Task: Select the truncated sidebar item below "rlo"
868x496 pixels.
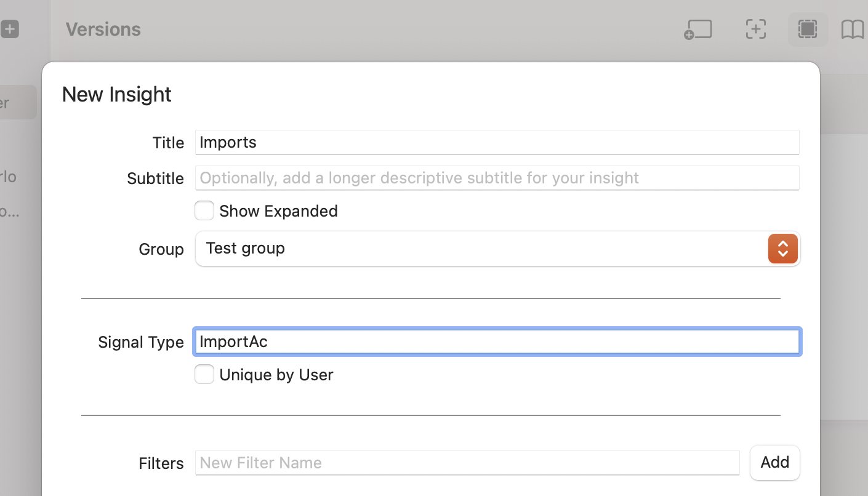Action: [x=9, y=212]
